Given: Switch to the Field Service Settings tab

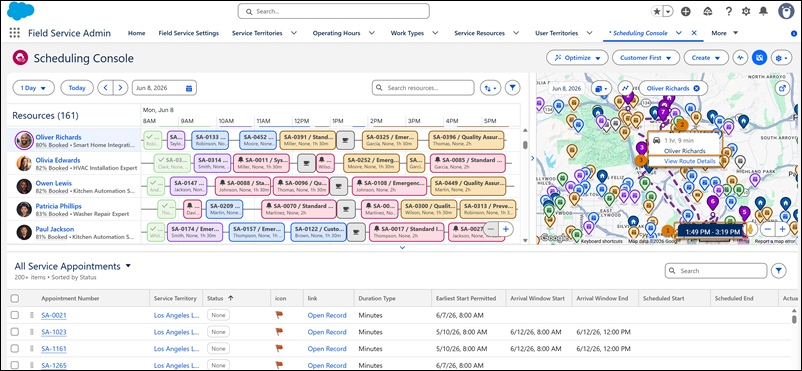Looking at the screenshot, I should pyautogui.click(x=189, y=33).
